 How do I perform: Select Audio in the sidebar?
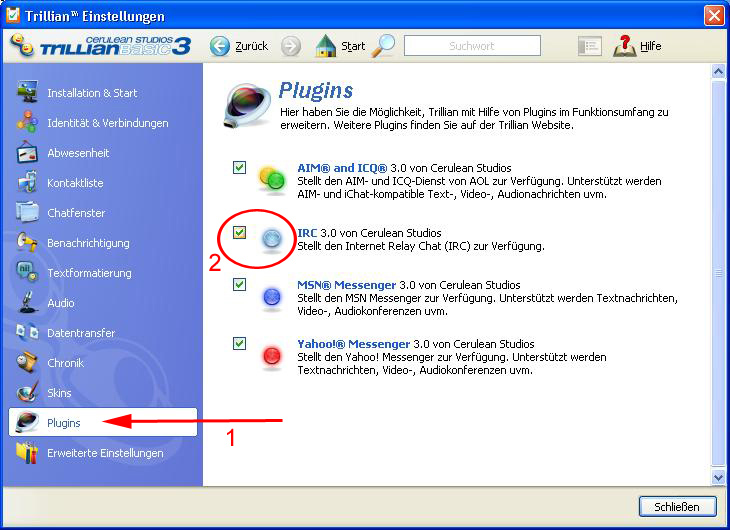point(61,303)
